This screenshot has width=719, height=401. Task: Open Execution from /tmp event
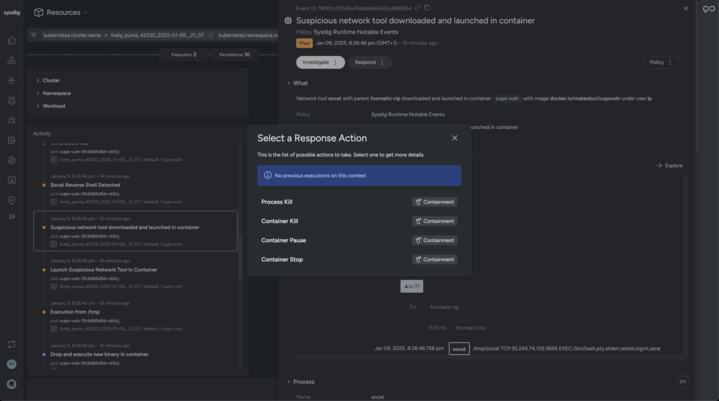click(75, 312)
